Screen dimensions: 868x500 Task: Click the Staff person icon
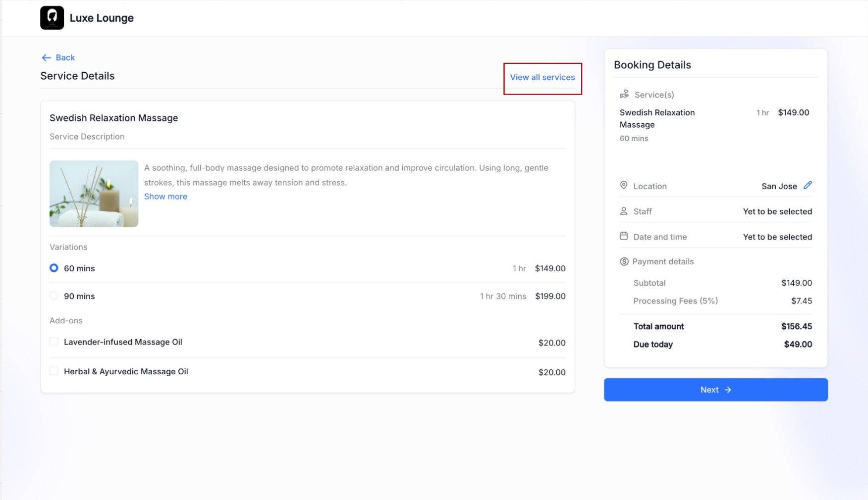pyautogui.click(x=624, y=211)
